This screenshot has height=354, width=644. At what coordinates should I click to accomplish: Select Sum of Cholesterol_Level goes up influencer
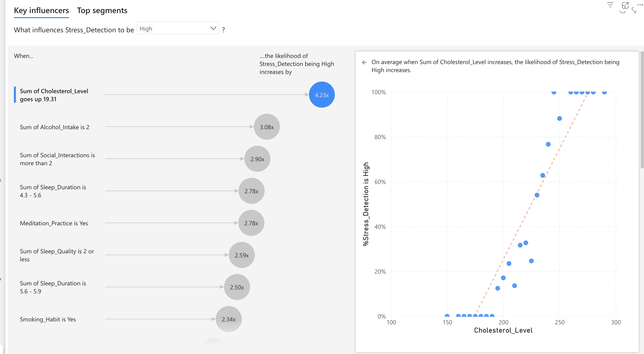pos(54,95)
